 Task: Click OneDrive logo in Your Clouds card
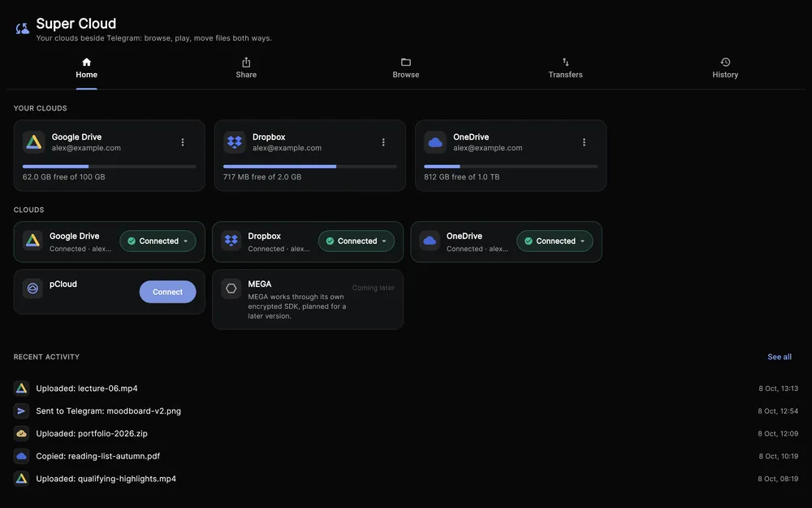pyautogui.click(x=435, y=142)
